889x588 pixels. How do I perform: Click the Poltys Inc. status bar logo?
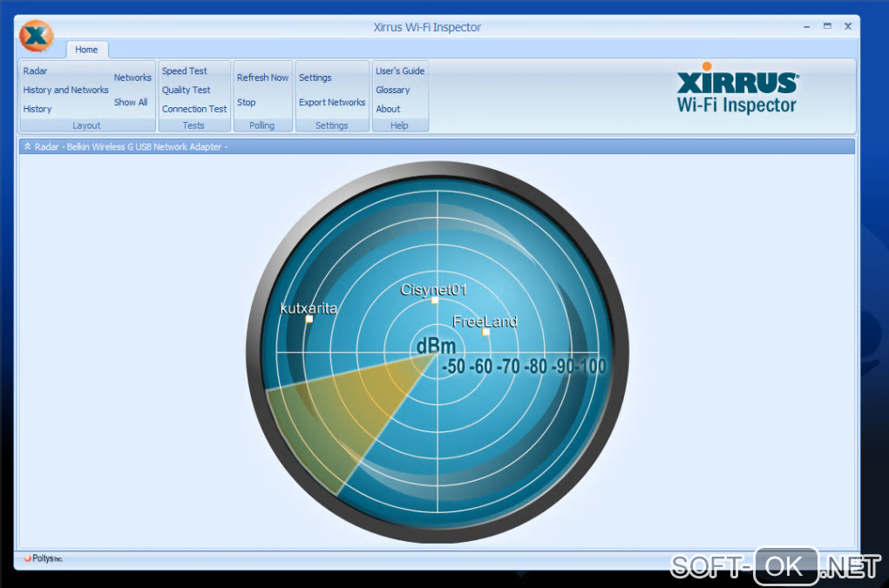pos(44,558)
